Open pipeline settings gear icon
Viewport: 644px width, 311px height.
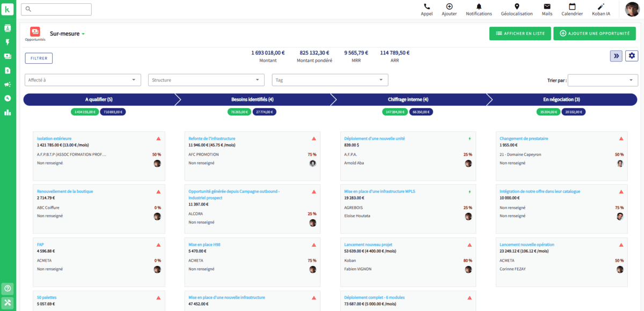pos(632,56)
